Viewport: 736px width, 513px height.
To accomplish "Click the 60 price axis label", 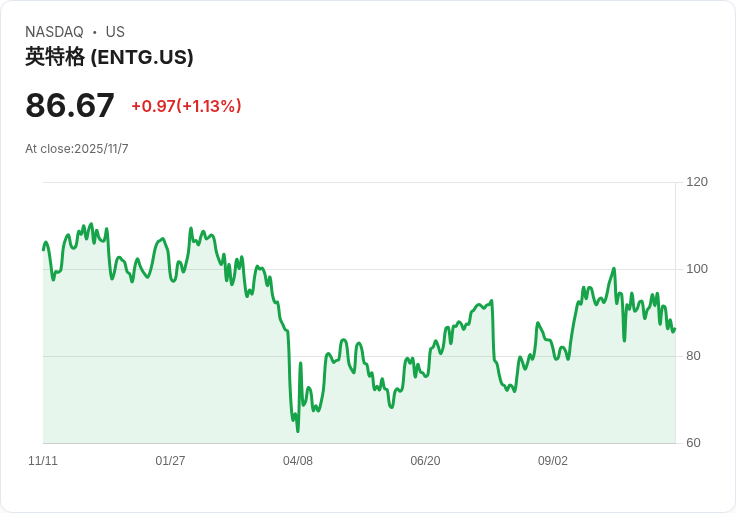I will [x=693, y=443].
